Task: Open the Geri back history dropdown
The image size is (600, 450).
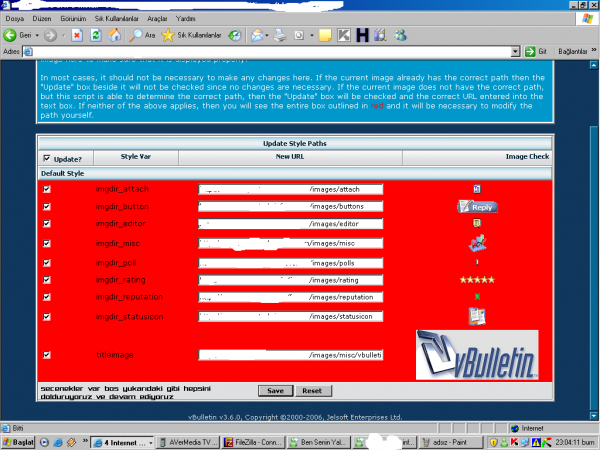Action: [38, 36]
